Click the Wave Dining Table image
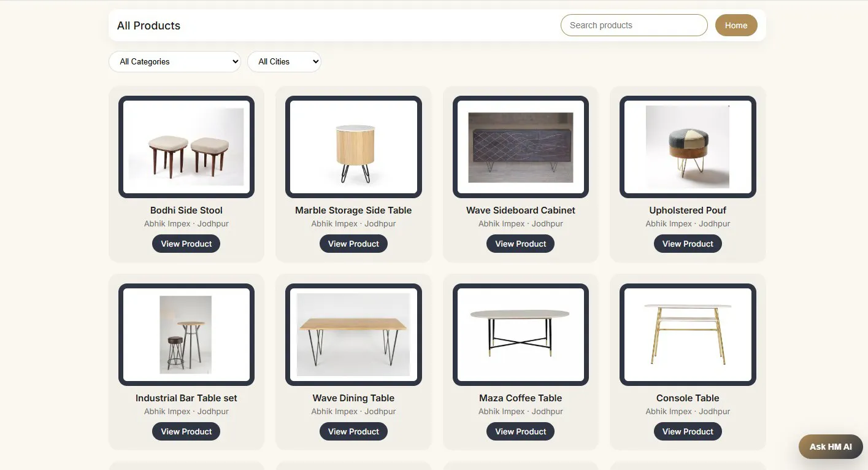Image resolution: width=868 pixels, height=470 pixels. (353, 334)
